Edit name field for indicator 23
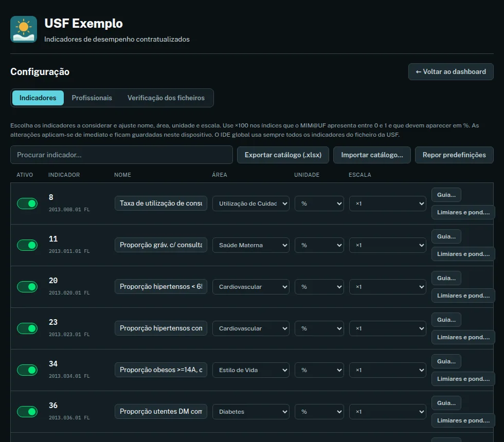The height and width of the screenshot is (442, 504). click(160, 328)
